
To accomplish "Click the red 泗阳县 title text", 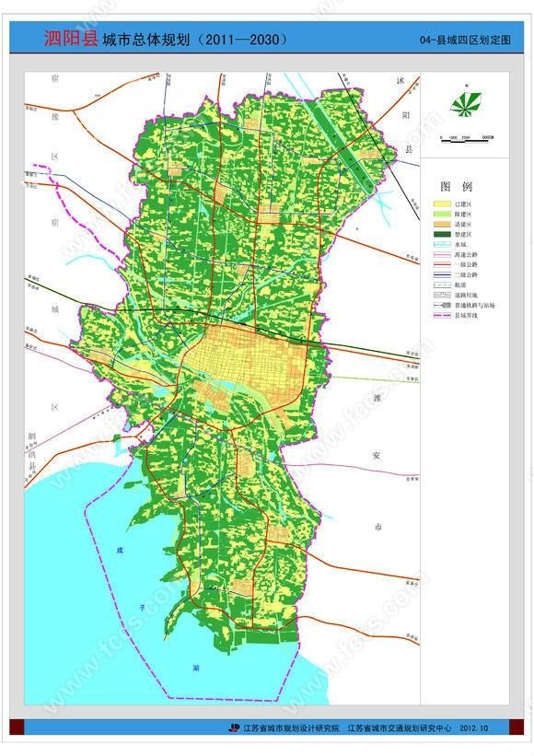I will tap(71, 39).
